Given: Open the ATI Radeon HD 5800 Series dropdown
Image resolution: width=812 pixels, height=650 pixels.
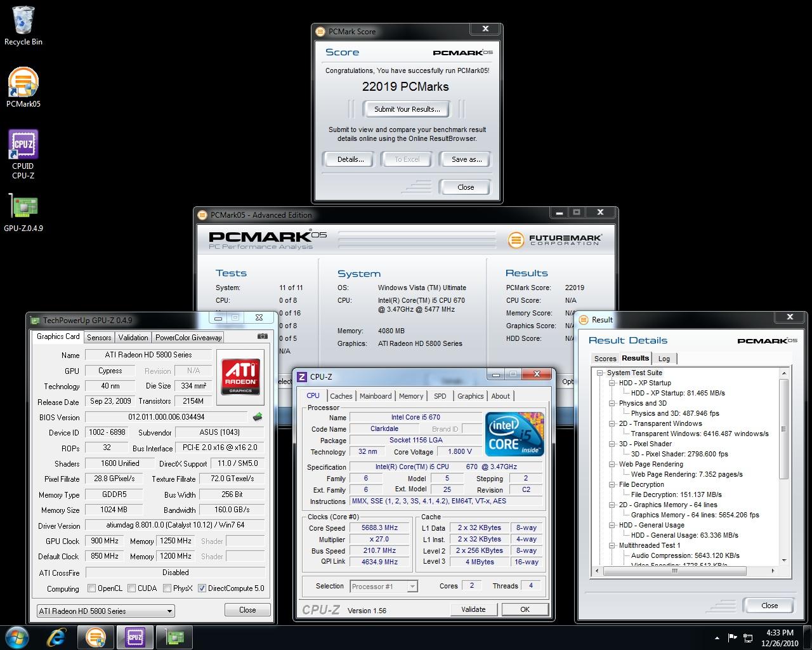Looking at the screenshot, I should (x=105, y=611).
